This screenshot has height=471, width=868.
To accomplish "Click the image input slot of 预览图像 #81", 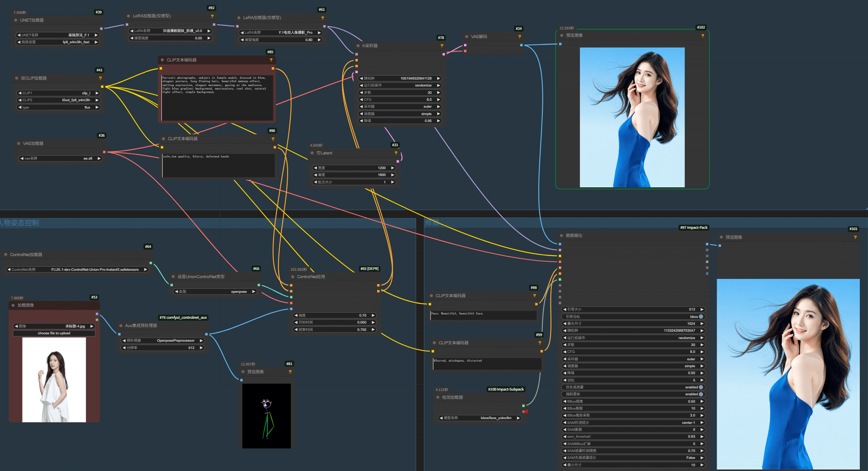I will (241, 380).
